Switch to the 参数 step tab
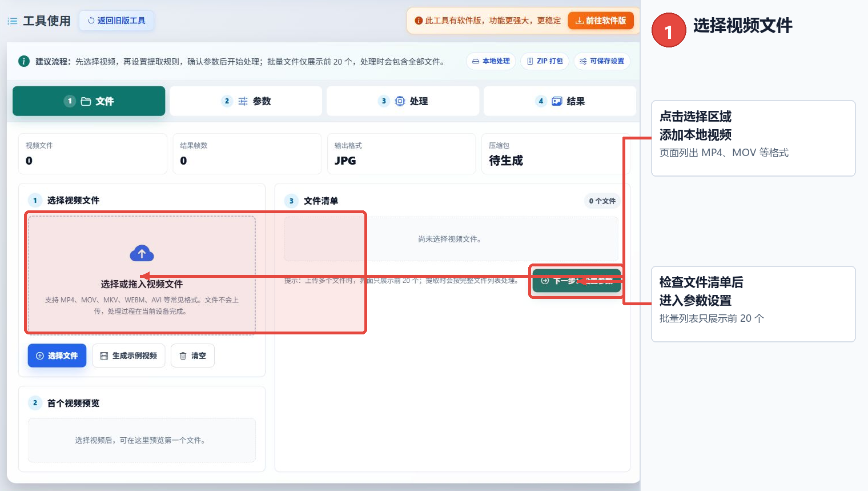This screenshot has height=491, width=868. coord(246,101)
